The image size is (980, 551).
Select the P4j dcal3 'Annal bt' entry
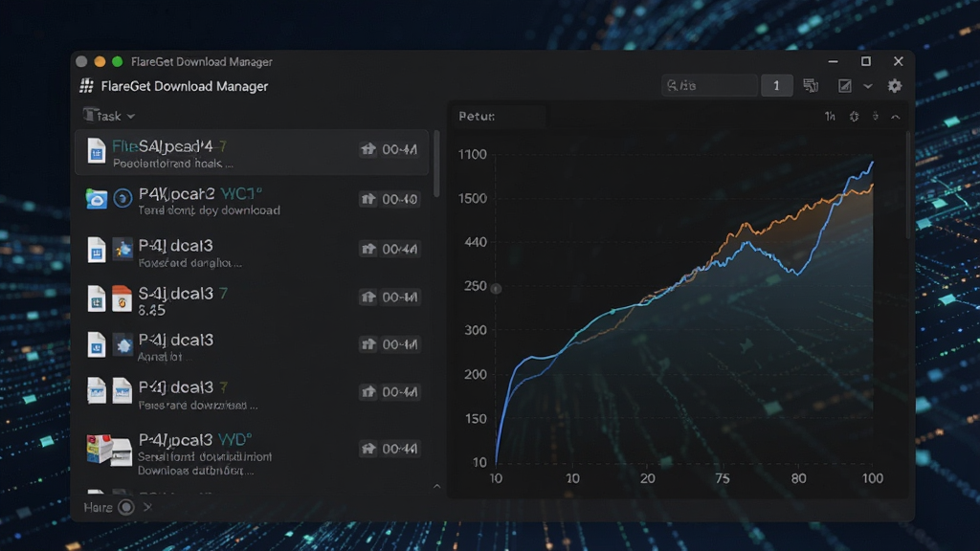252,347
